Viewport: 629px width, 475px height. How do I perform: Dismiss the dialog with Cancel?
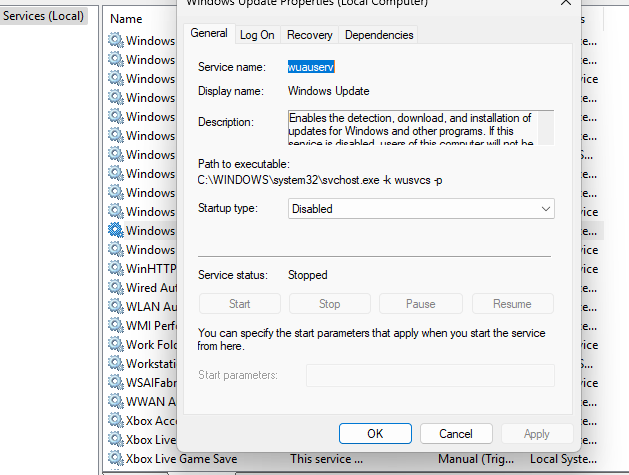[456, 434]
